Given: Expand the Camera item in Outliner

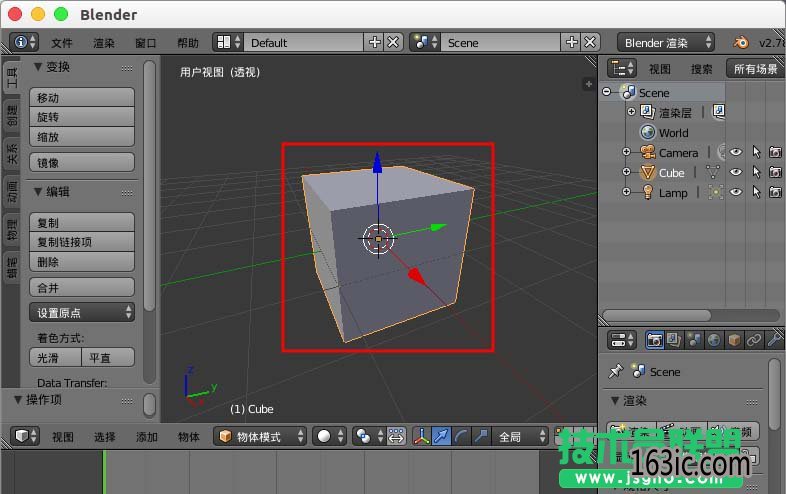Looking at the screenshot, I should click(626, 151).
